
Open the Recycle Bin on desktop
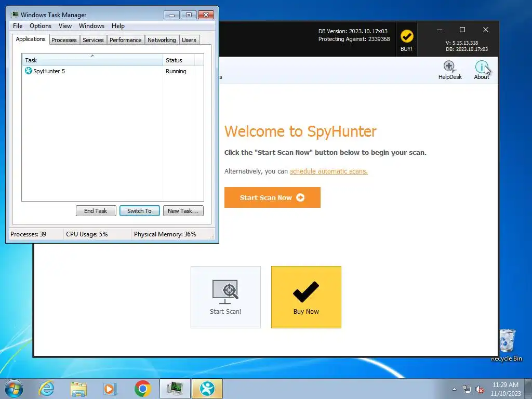coord(507,345)
